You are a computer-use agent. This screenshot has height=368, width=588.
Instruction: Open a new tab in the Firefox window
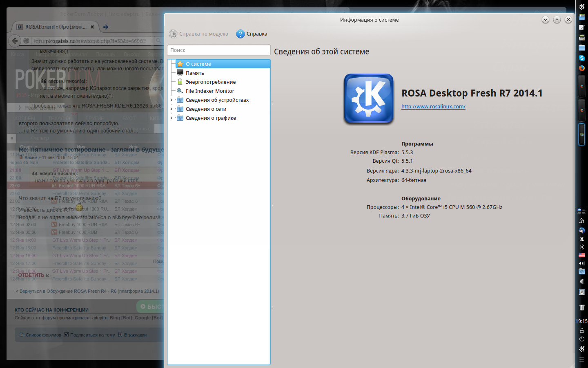(106, 27)
